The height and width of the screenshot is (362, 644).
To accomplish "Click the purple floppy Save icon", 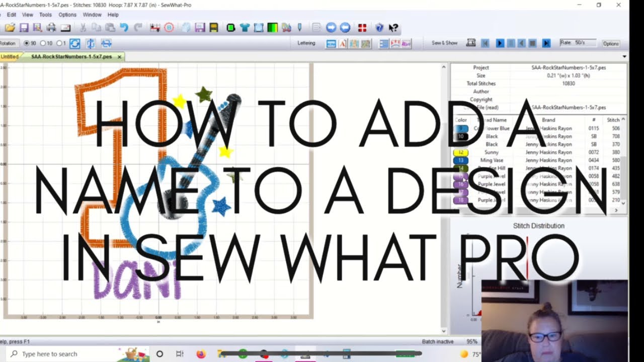I will tap(24, 28).
